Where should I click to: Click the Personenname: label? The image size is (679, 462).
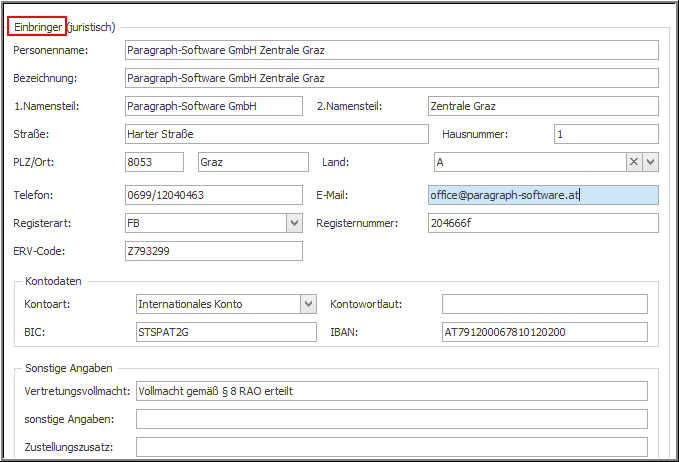coord(51,50)
